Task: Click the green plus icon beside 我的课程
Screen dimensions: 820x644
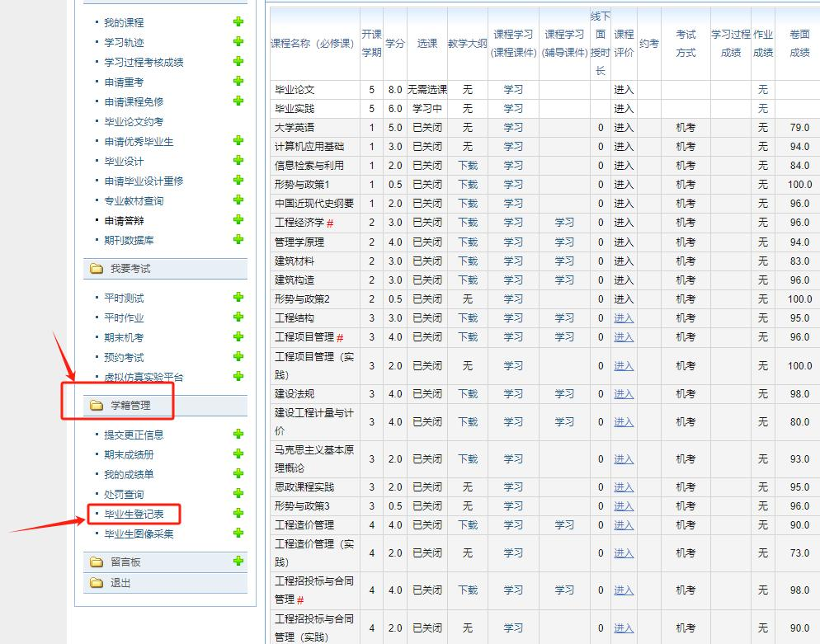Action: pyautogui.click(x=238, y=22)
